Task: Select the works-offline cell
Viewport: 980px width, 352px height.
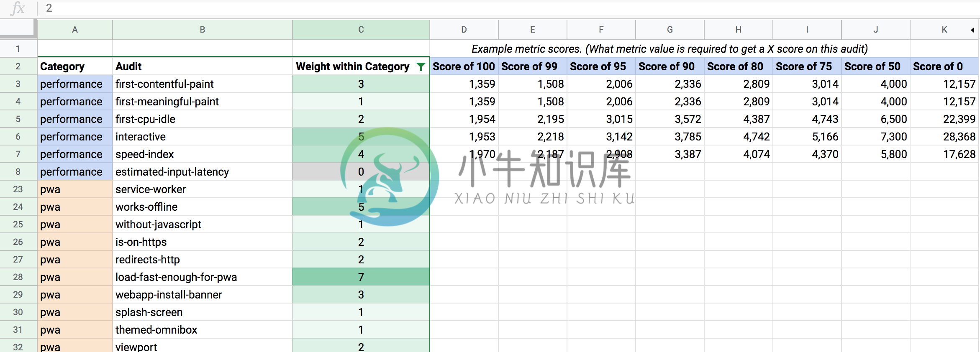Action: click(203, 207)
